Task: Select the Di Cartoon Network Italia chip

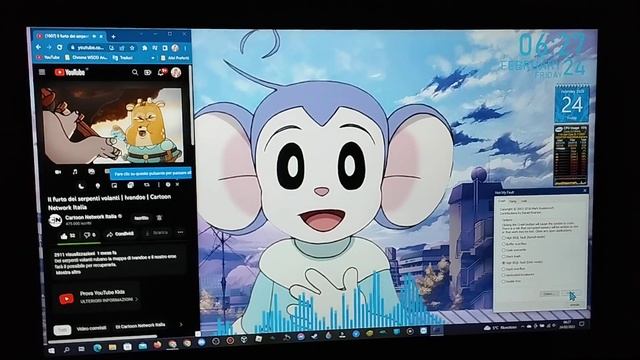Action: click(140, 325)
